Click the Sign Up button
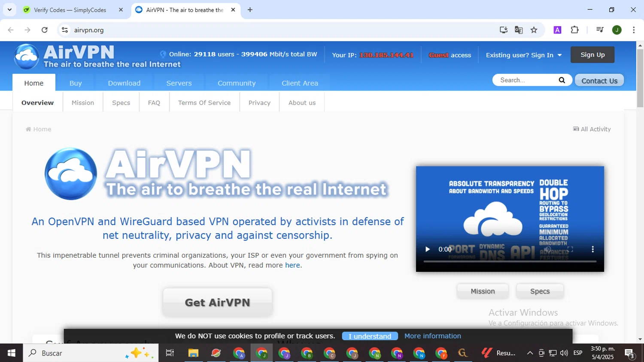Image resolution: width=644 pixels, height=362 pixels. click(592, 55)
